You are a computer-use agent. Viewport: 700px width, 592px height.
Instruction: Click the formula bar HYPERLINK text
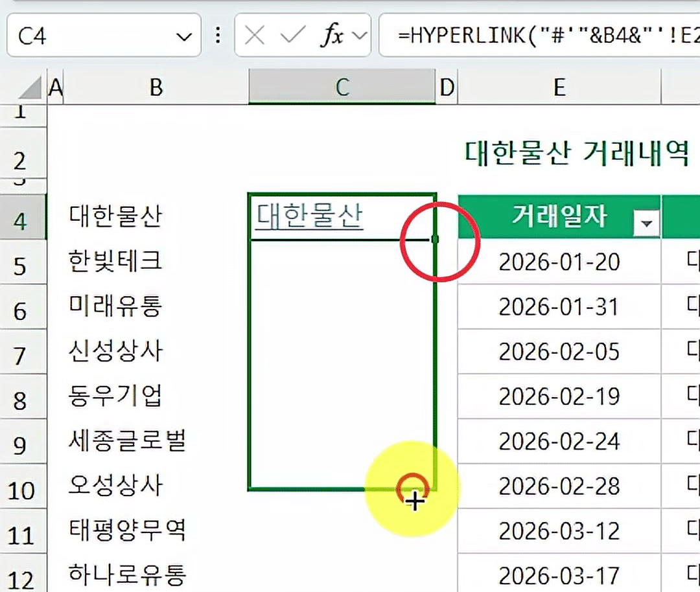point(548,35)
